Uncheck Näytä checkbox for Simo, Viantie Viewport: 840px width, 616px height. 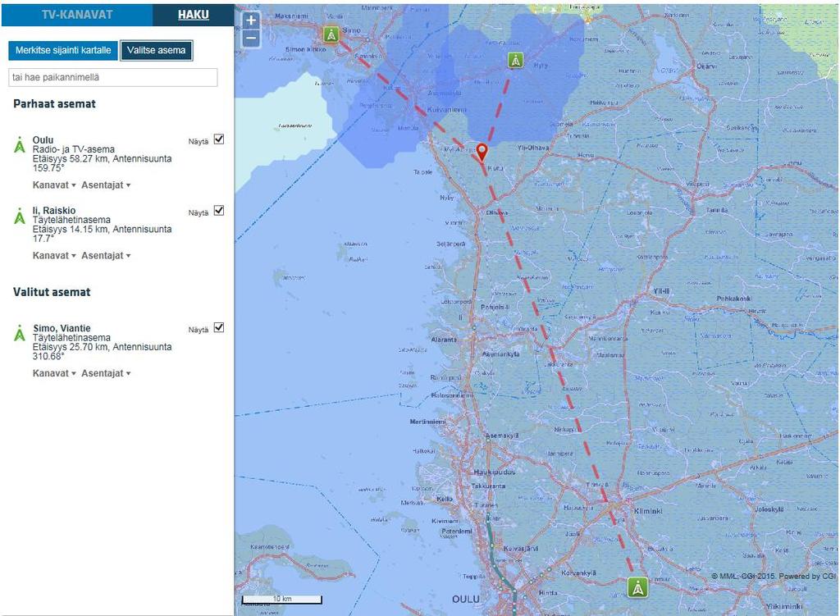tap(218, 327)
